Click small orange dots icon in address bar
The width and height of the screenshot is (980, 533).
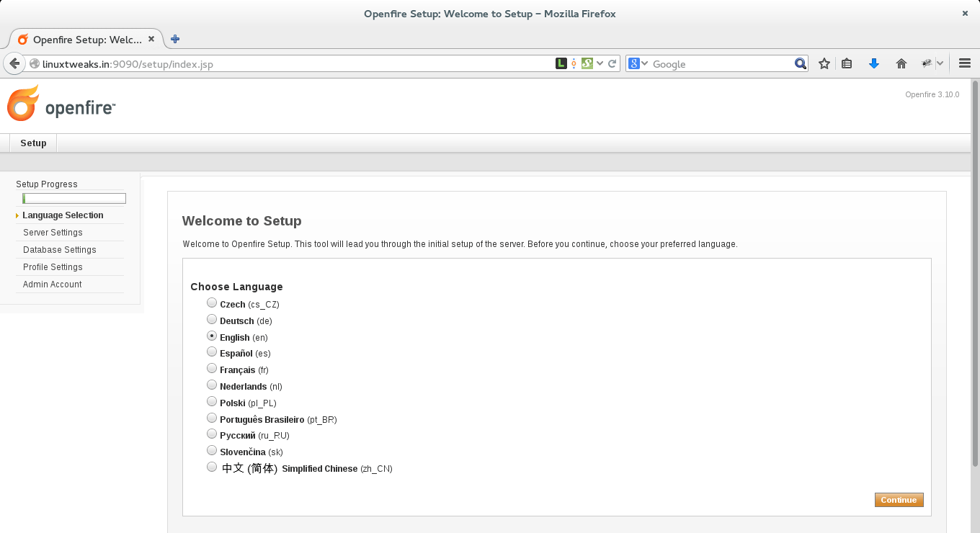(574, 63)
